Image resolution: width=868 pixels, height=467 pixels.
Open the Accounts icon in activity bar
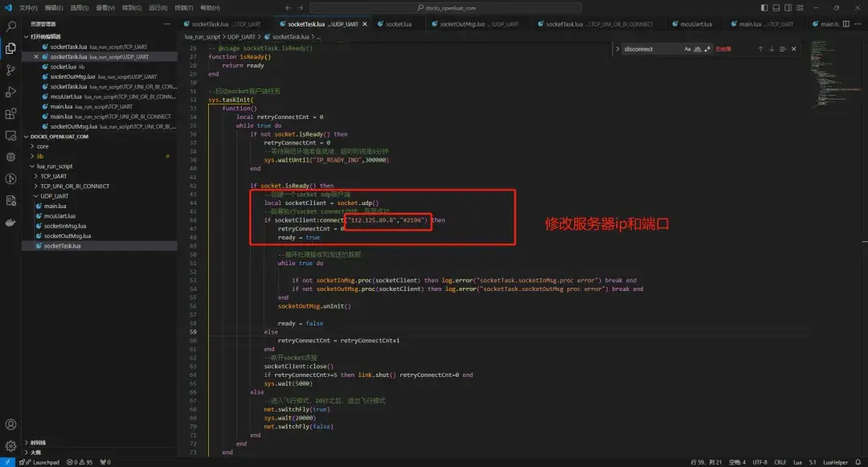(x=10, y=424)
